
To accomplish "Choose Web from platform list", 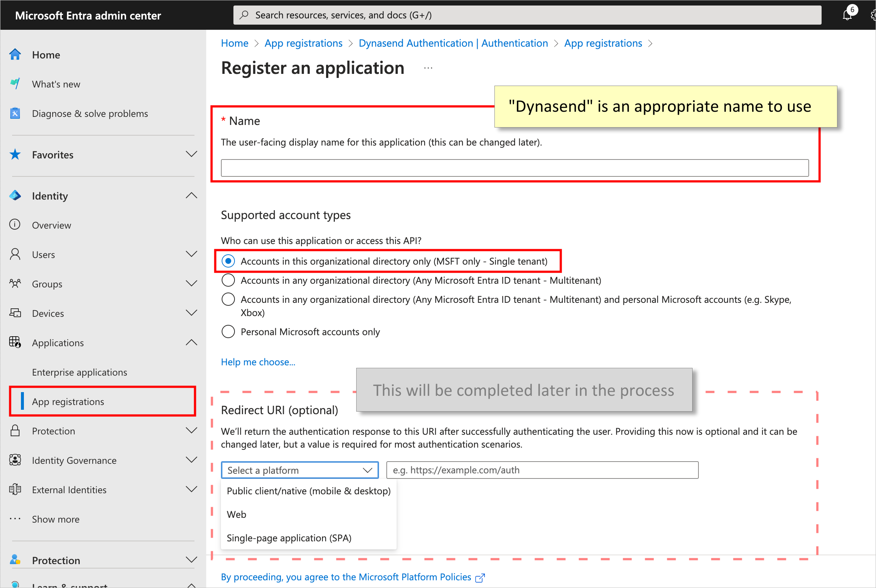I will click(237, 514).
